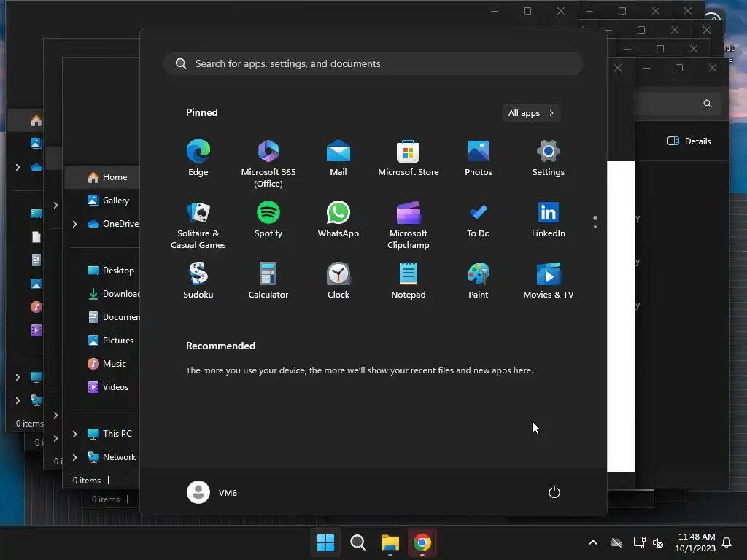Image resolution: width=747 pixels, height=560 pixels.
Task: Open File Explorer from taskbar
Action: tap(390, 542)
